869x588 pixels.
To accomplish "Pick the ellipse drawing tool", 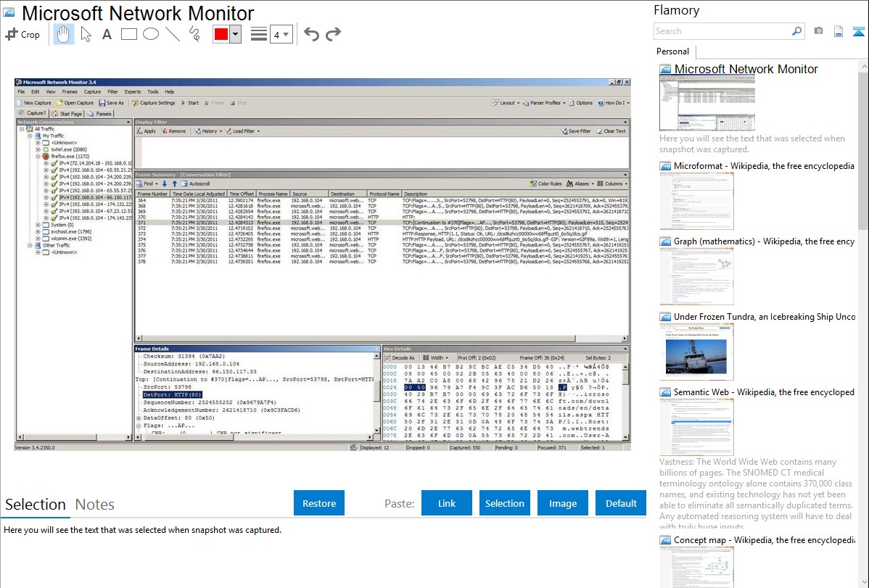I will coord(151,34).
